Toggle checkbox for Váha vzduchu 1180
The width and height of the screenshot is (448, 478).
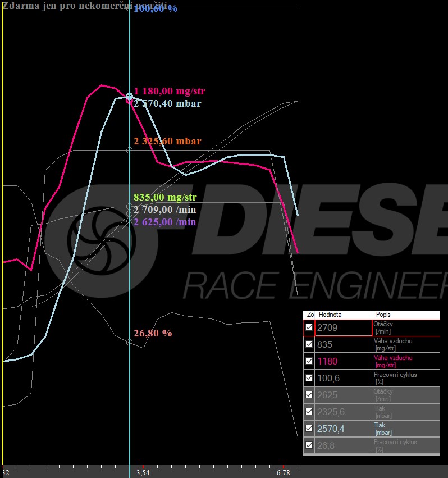pyautogui.click(x=309, y=361)
